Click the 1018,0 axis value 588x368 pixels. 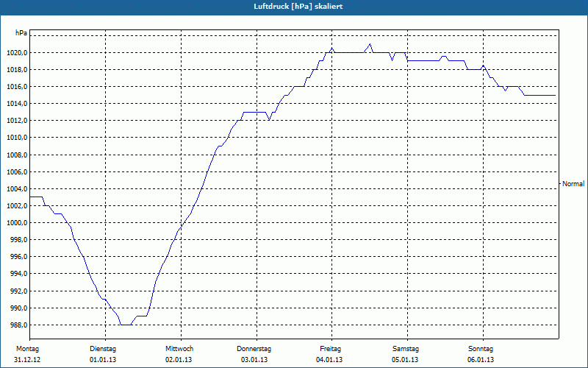[17, 70]
